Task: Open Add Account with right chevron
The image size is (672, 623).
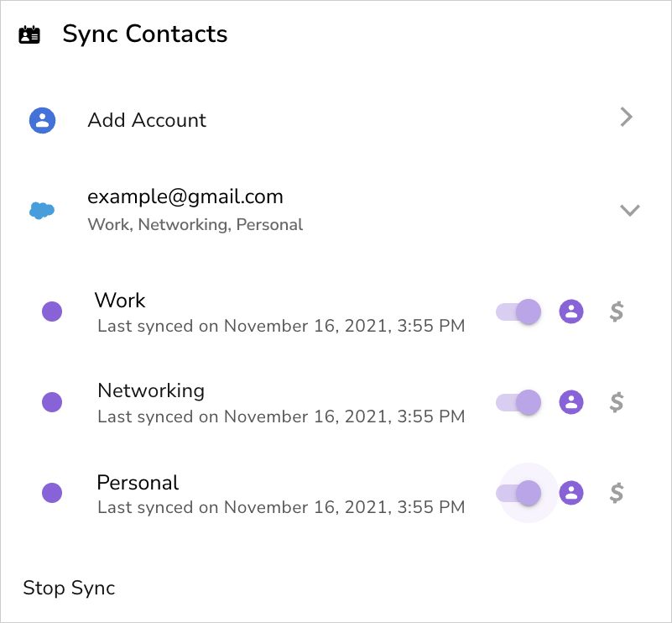Action: 626,118
